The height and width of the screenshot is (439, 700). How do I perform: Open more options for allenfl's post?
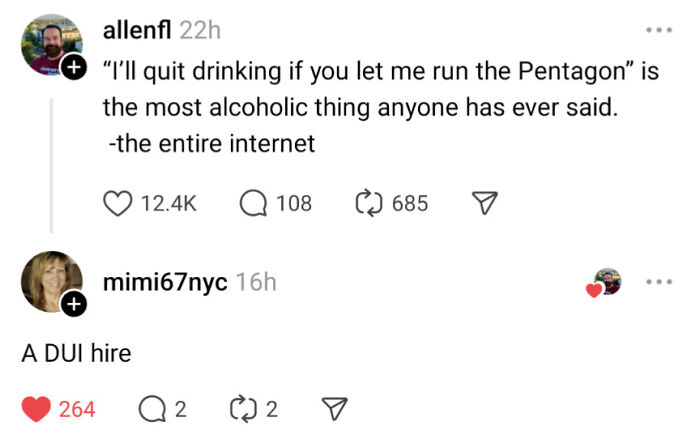657,31
